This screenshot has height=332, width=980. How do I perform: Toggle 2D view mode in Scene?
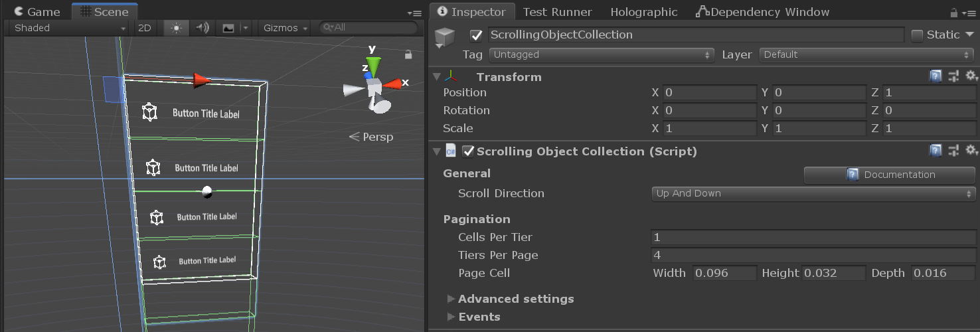coord(144,28)
